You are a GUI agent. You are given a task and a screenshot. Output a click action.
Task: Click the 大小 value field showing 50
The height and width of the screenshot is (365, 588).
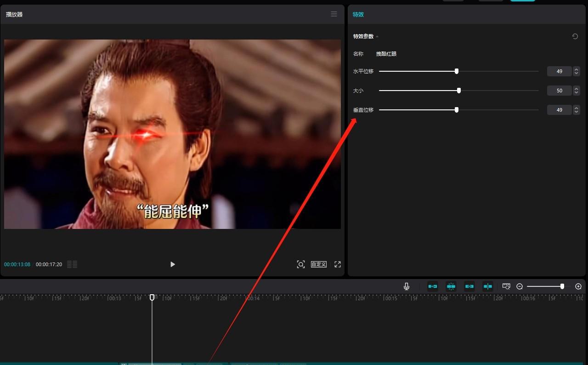[559, 91]
